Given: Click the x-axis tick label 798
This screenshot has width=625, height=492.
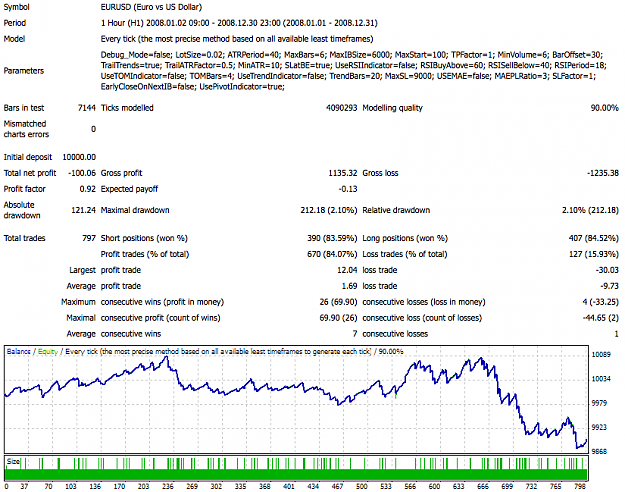Looking at the screenshot, I should coord(580,486).
